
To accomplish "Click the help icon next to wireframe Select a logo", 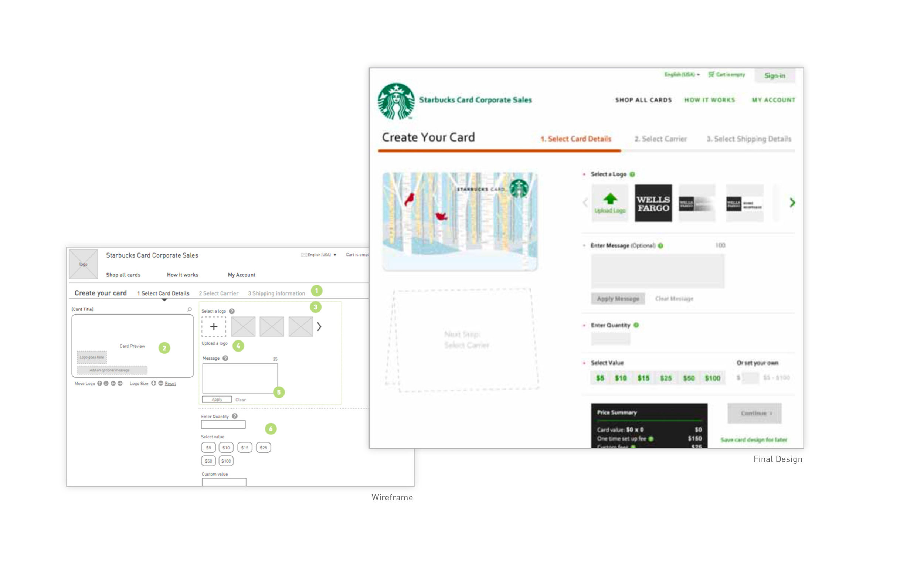I will 232,311.
